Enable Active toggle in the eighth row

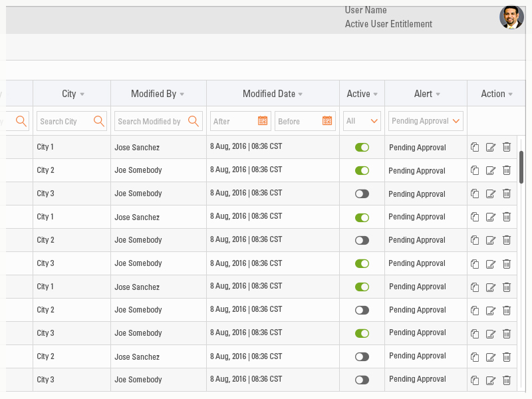pos(362,310)
